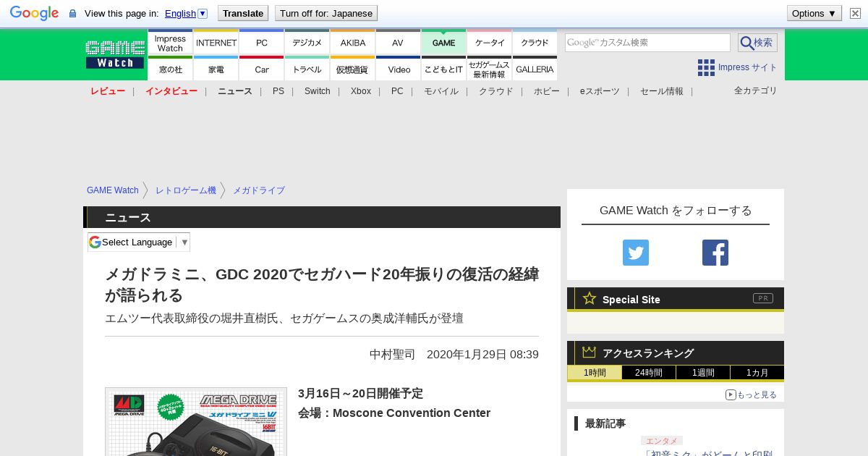Expand the English language dropdown arrow

pos(203,13)
